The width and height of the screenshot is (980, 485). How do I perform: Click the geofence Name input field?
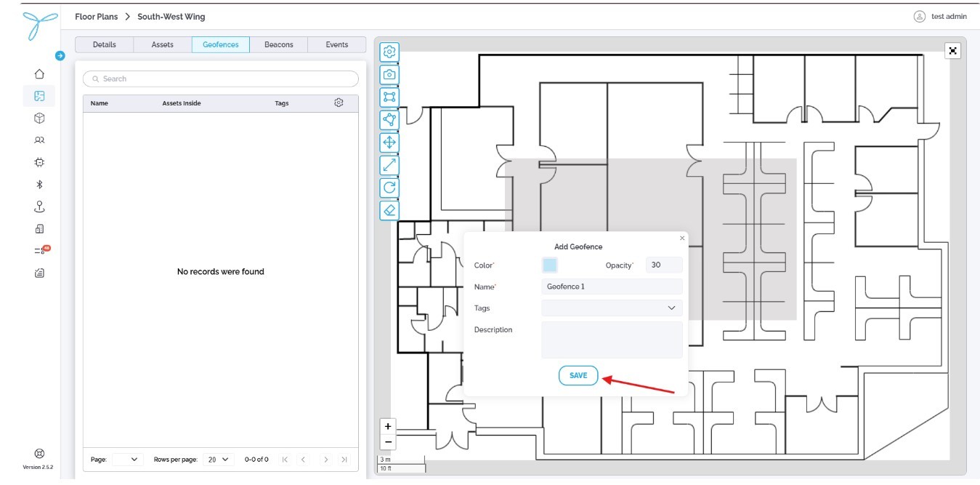612,286
